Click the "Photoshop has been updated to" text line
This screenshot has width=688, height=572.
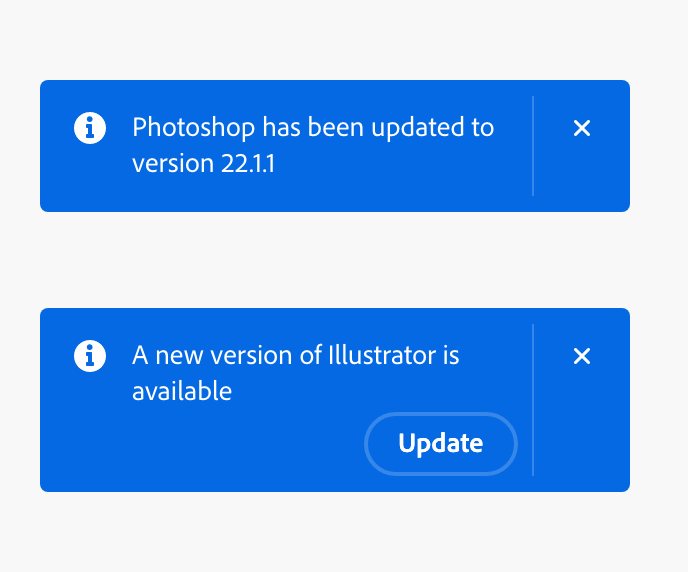tap(313, 128)
